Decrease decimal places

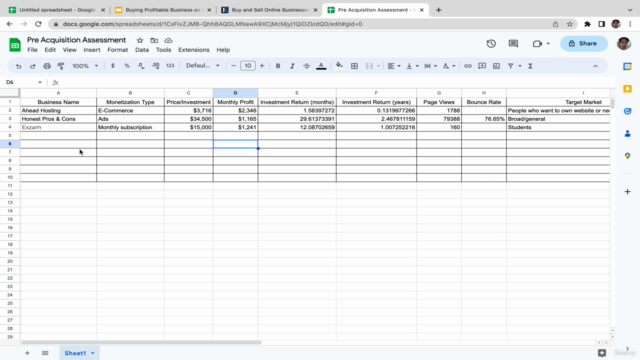click(x=141, y=66)
